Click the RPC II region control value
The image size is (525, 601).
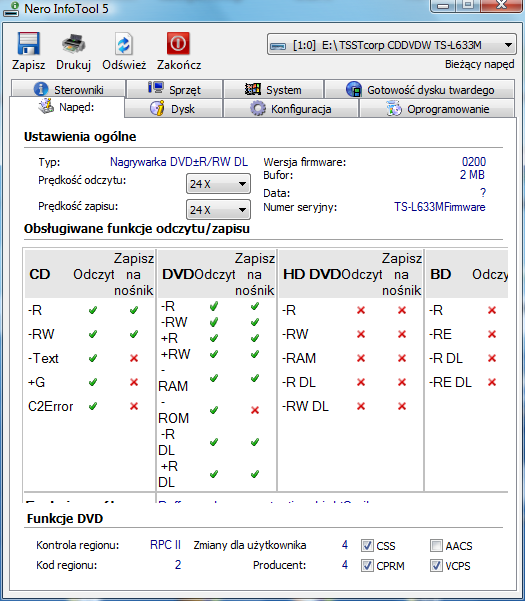pos(165,545)
